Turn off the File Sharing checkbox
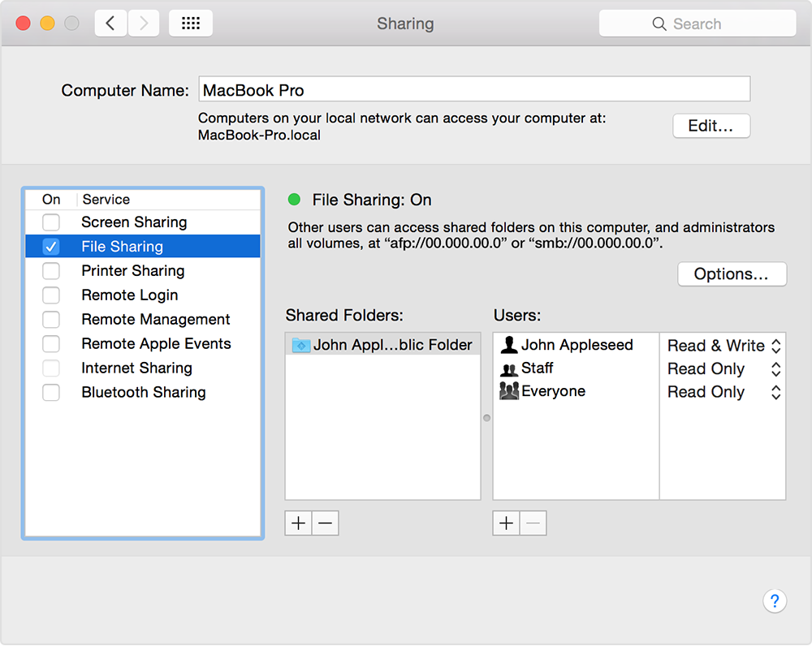Screen dimensions: 812x646 [x=51, y=246]
